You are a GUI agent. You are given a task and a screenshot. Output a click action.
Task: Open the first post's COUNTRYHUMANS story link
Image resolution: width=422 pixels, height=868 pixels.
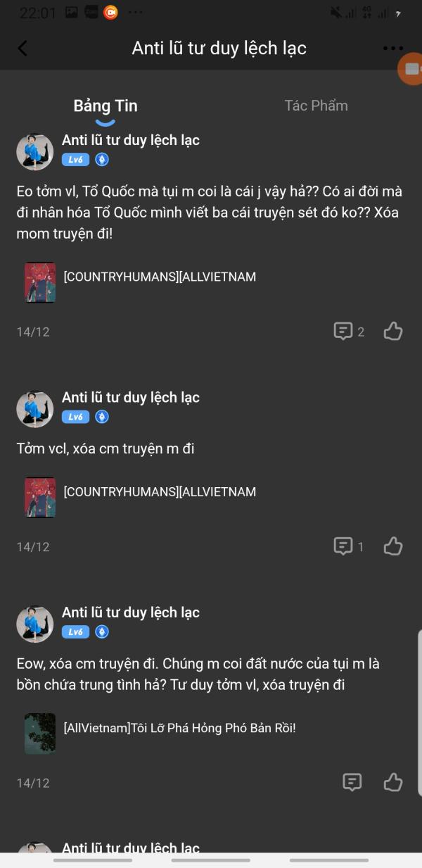[x=160, y=277]
